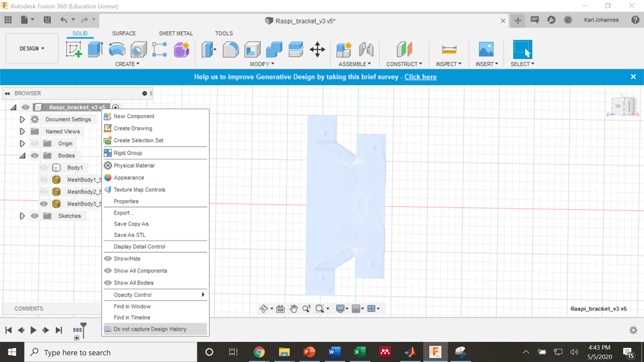Image resolution: width=644 pixels, height=362 pixels.
Task: Toggle visibility of the Origin folder
Action: [34, 144]
